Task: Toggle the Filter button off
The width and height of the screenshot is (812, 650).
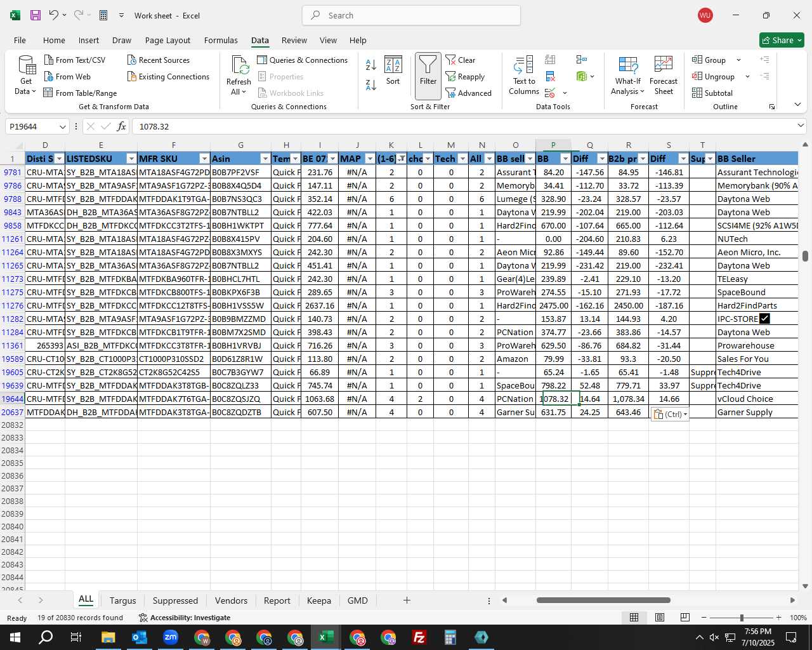Action: point(428,76)
